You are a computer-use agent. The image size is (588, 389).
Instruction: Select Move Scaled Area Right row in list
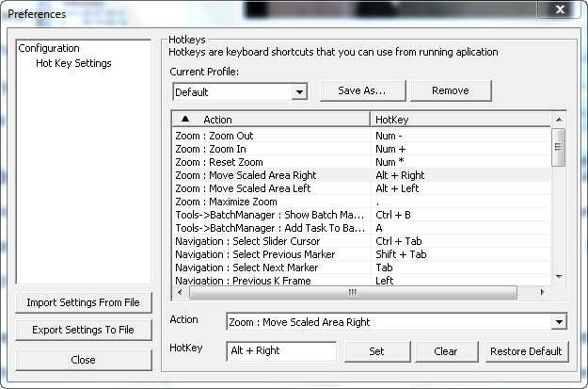(362, 175)
